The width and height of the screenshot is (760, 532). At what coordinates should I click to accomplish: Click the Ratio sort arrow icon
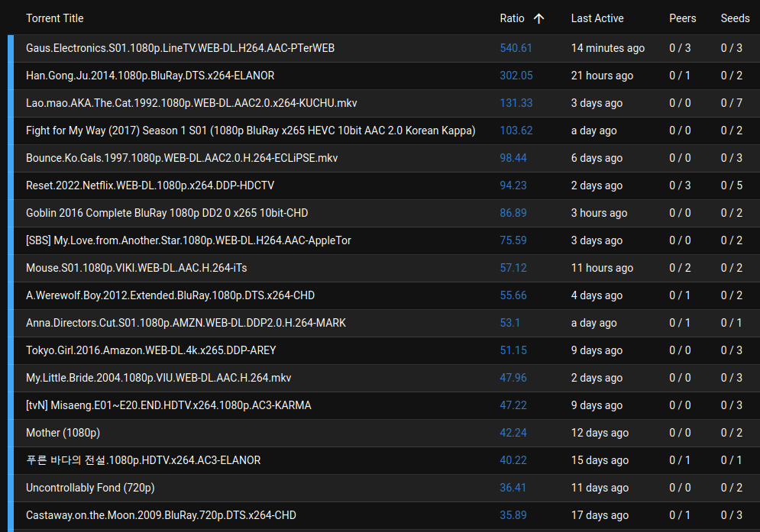tap(538, 18)
